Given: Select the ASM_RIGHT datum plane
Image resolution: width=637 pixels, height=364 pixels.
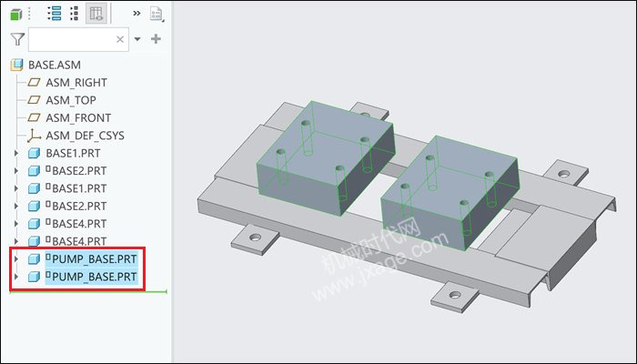Looking at the screenshot, I should click(76, 83).
